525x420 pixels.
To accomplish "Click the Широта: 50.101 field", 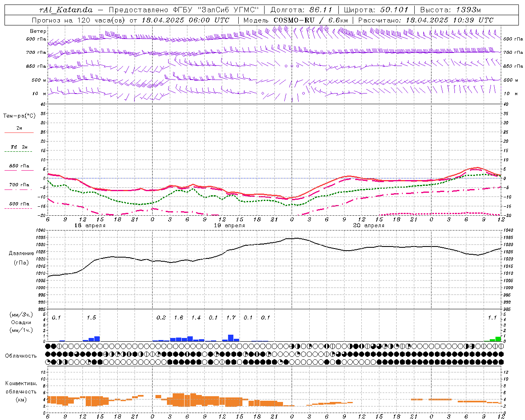I will click(376, 10).
